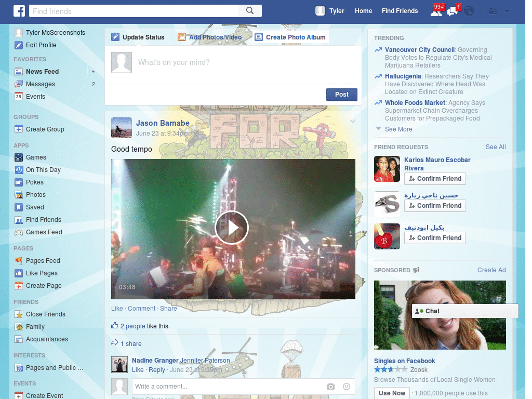The width and height of the screenshot is (532, 399).
Task: Click the 2 people like this link
Action: coord(132,326)
